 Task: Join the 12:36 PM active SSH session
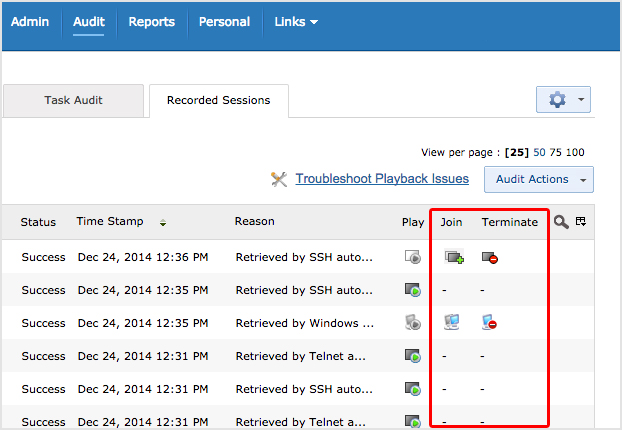click(x=454, y=257)
